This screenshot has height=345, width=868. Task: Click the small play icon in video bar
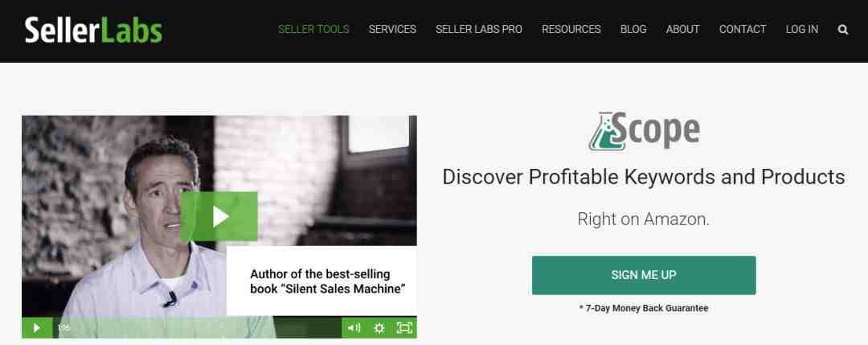[37, 328]
